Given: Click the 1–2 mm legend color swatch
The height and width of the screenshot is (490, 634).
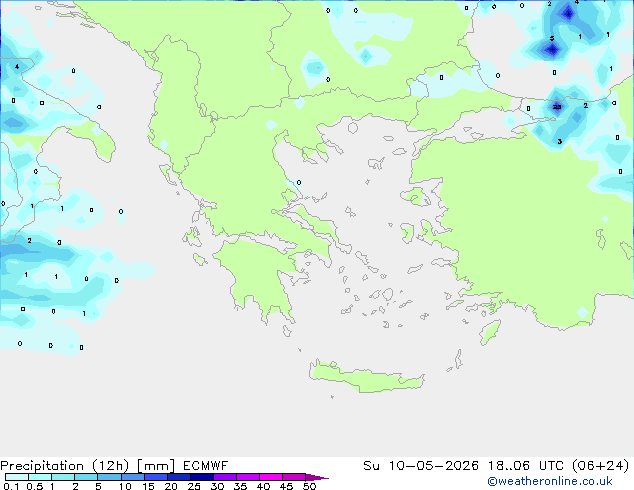Looking at the screenshot, I should tap(63, 477).
